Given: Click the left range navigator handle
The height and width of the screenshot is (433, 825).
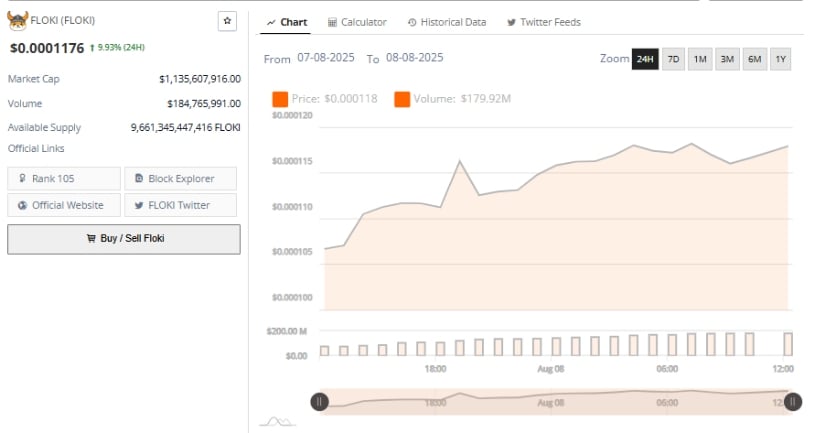Looking at the screenshot, I should (319, 402).
